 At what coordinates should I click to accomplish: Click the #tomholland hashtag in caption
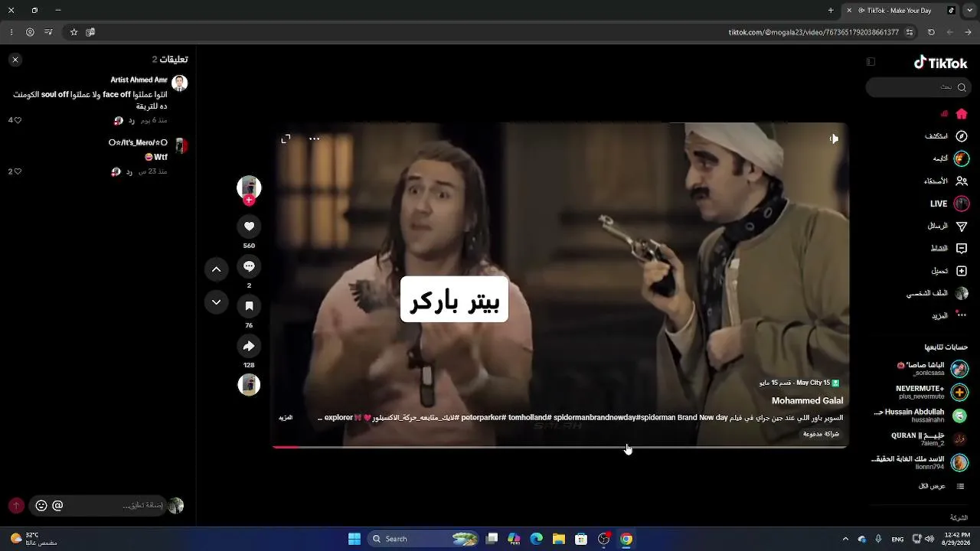point(531,417)
